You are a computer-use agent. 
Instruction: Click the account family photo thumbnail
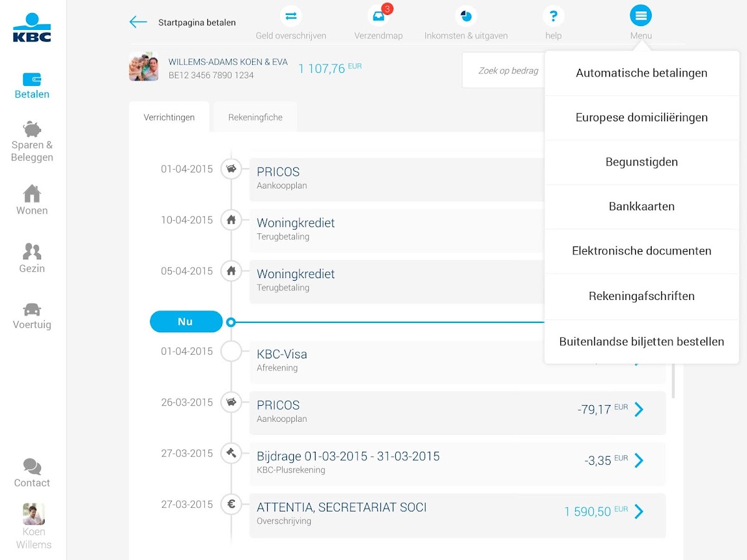(x=143, y=67)
